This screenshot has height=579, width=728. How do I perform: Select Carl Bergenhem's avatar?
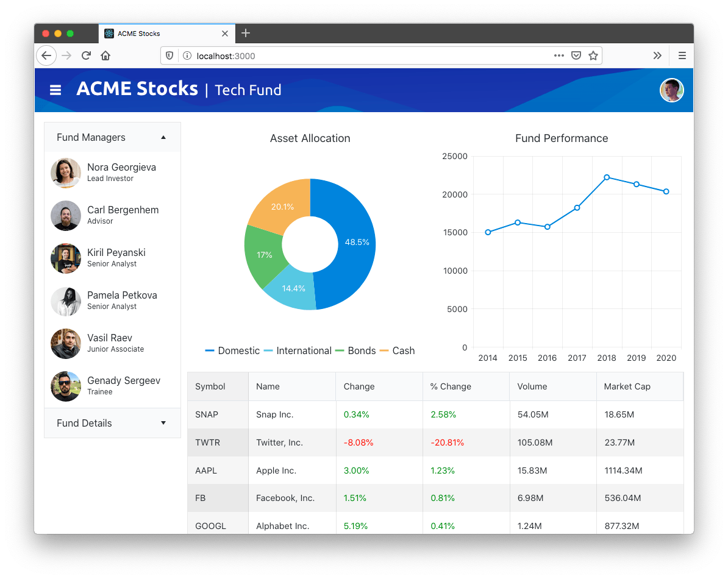[x=65, y=215]
